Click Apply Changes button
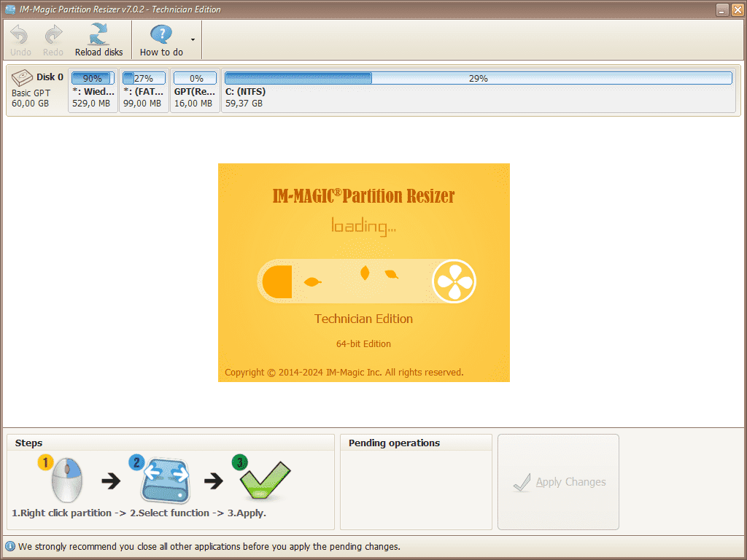The height and width of the screenshot is (560, 747). 558,482
